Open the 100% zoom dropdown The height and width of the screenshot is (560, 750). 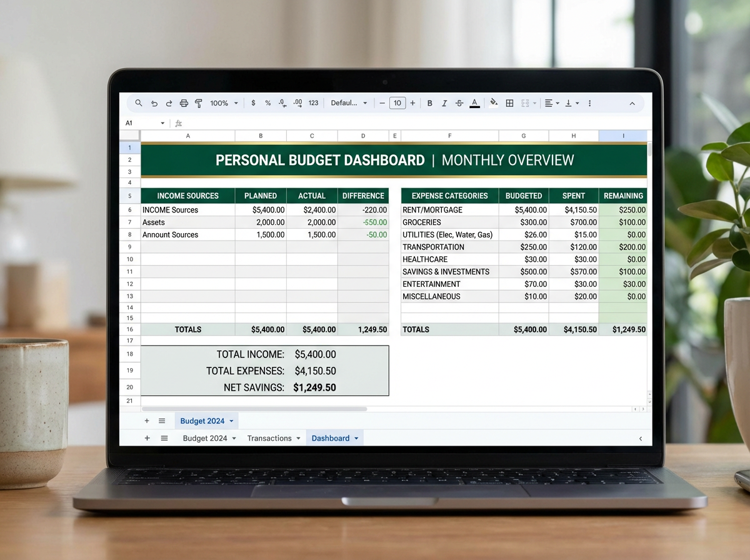[224, 103]
